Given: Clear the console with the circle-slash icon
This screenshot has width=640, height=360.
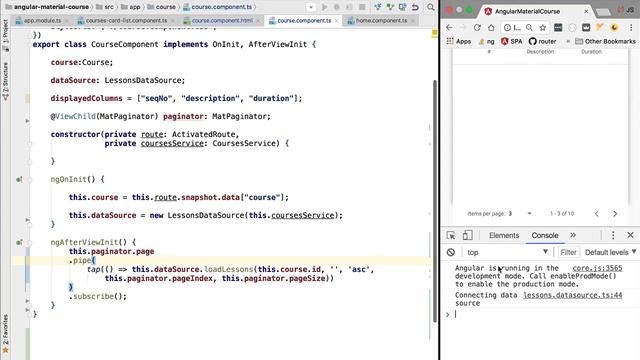Looking at the screenshot, I should (x=451, y=252).
